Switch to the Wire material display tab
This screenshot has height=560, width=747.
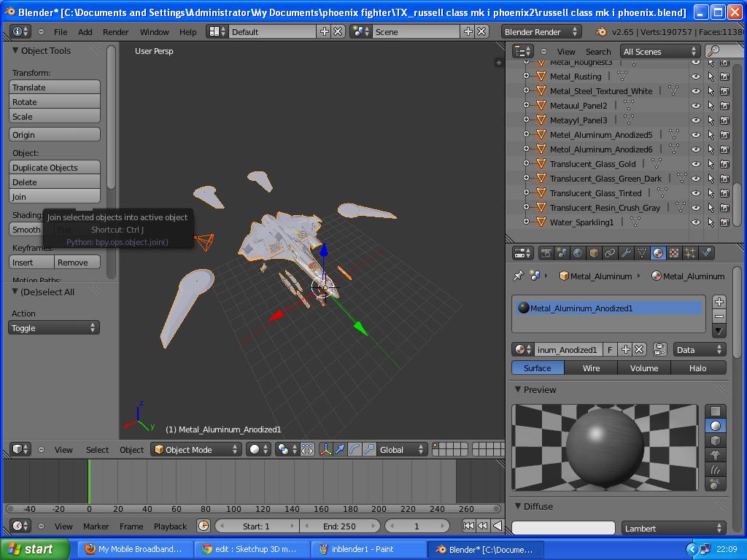pyautogui.click(x=590, y=368)
